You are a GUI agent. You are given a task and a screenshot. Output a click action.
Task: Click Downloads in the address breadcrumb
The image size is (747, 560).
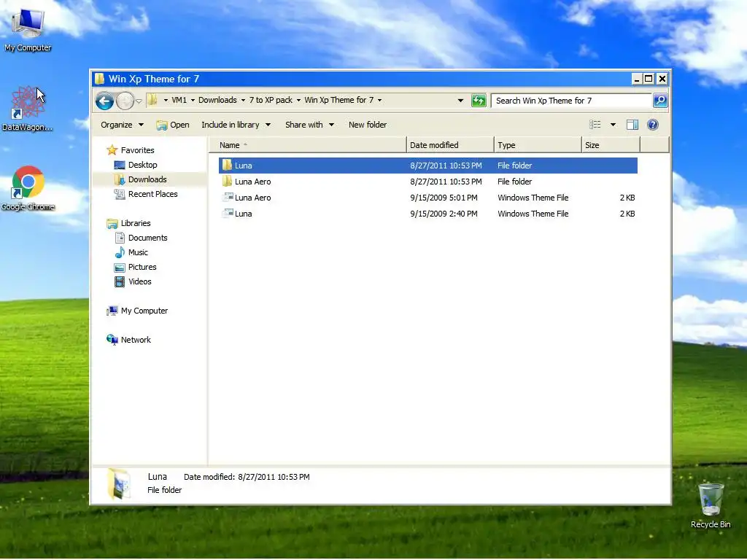217,100
